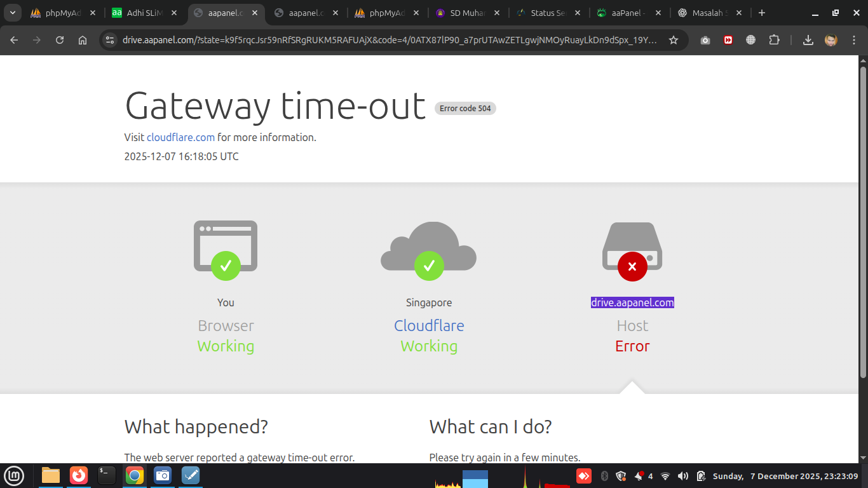The width and height of the screenshot is (868, 488).
Task: Click the red AnyDesk tray icon
Action: coord(584,476)
